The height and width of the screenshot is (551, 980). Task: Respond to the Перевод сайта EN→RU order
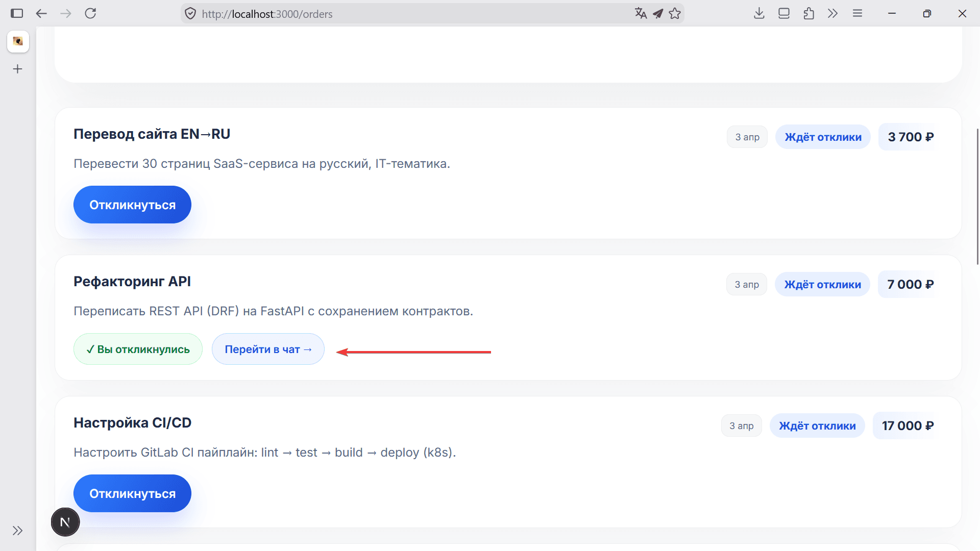(132, 205)
